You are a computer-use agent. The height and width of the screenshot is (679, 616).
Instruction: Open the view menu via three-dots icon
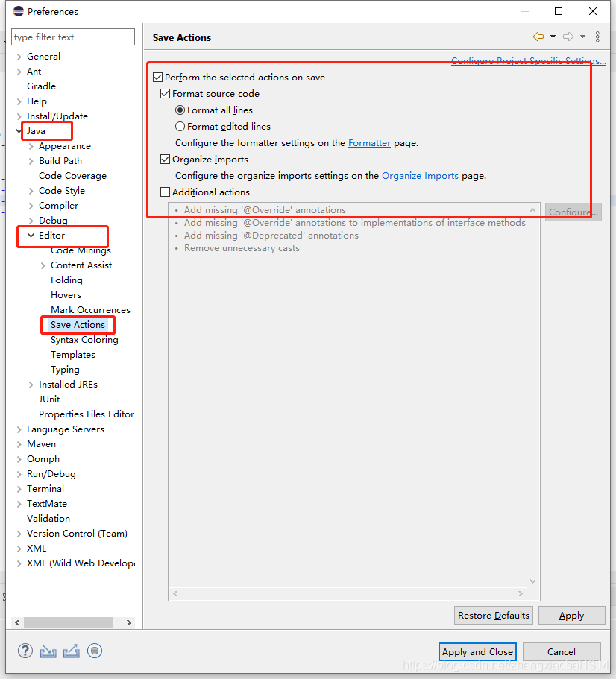597,36
